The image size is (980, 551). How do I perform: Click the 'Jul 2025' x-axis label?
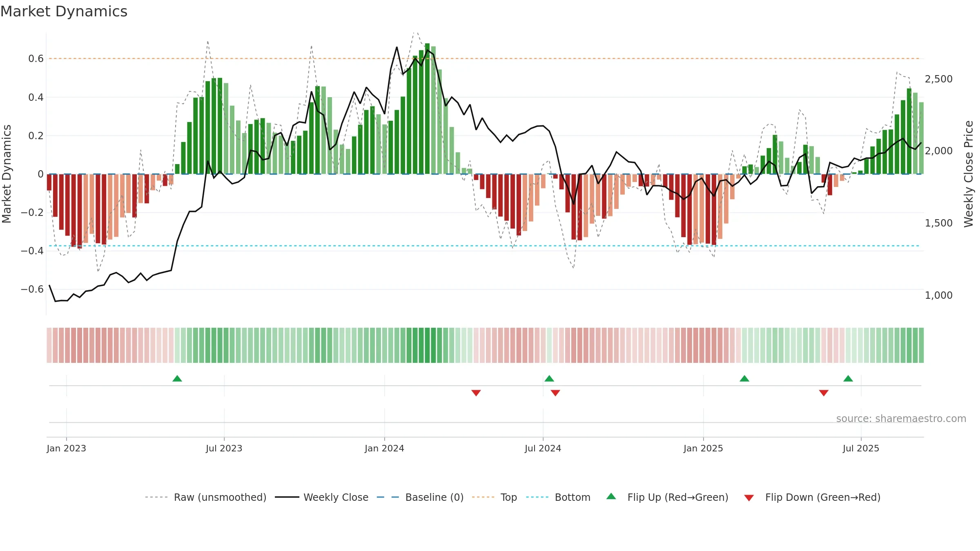pyautogui.click(x=861, y=448)
